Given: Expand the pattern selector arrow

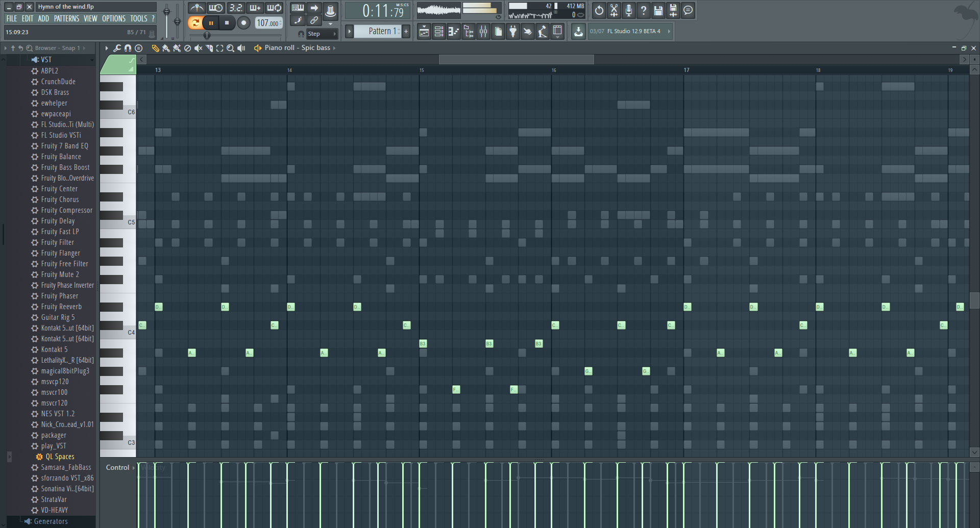Looking at the screenshot, I should pyautogui.click(x=350, y=32).
